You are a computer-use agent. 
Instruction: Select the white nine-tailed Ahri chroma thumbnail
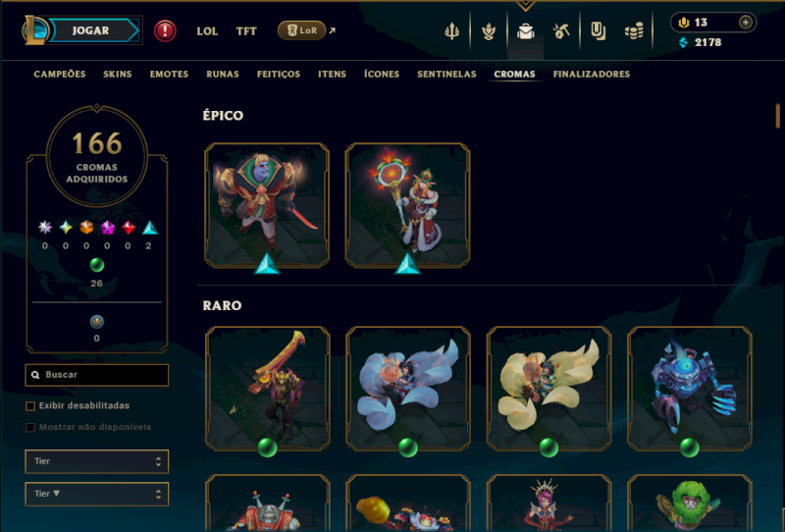point(408,389)
